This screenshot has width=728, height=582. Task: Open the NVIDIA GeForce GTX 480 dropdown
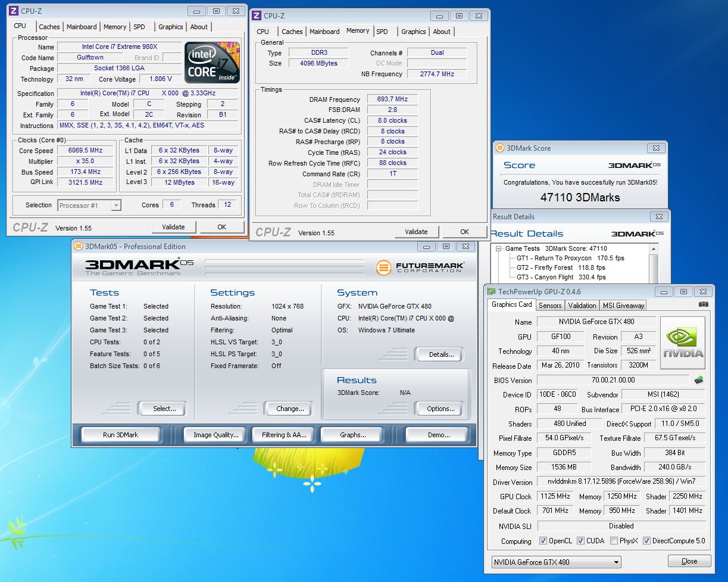[x=556, y=562]
